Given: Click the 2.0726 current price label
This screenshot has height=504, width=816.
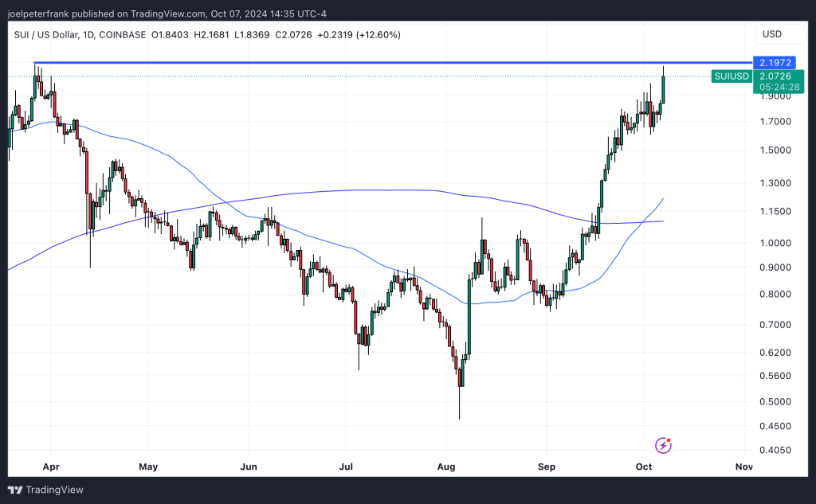Looking at the screenshot, I should (x=775, y=76).
